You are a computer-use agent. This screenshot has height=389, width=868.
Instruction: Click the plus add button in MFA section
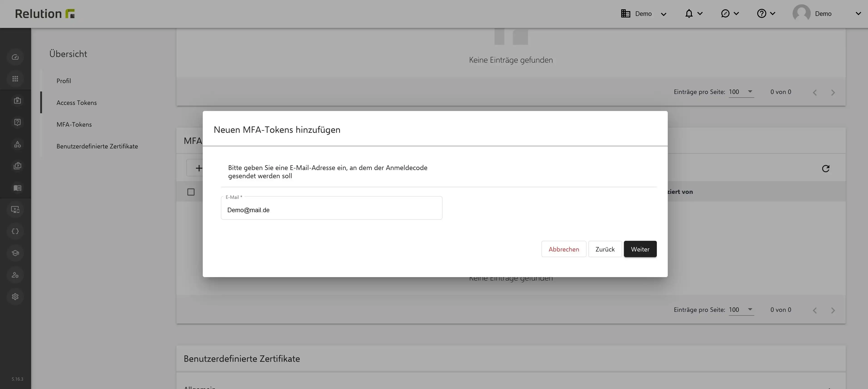(199, 168)
